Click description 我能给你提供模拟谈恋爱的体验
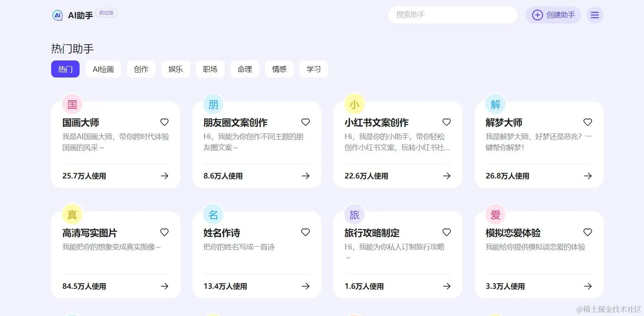 (536, 247)
